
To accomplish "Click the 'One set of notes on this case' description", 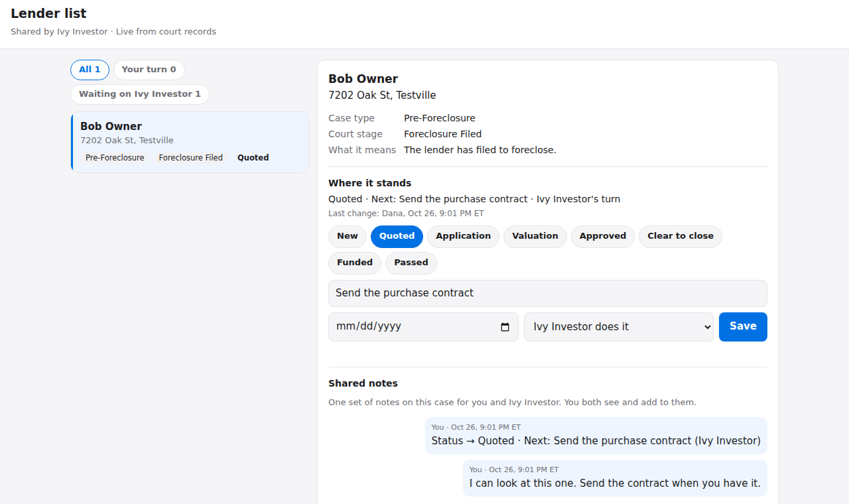I will pyautogui.click(x=512, y=403).
